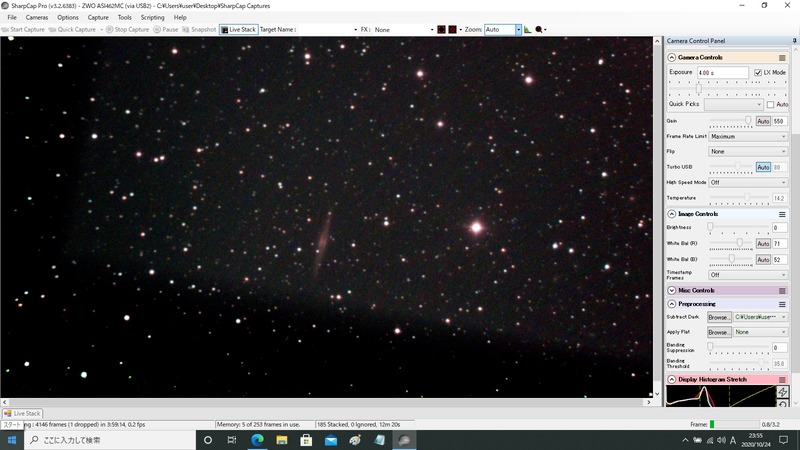Screen dimensions: 800x450
Task: Click the lightning bolt auto-stretch icon
Action: click(x=783, y=392)
